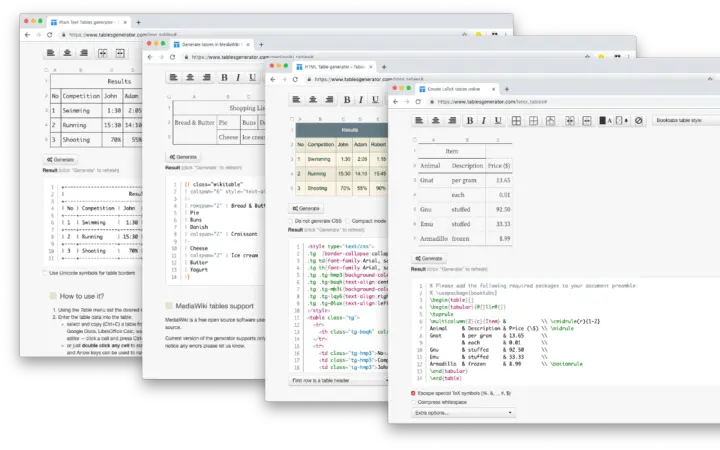Toggle italic in the LaTeX tables window
This screenshot has height=450, width=720.
pyautogui.click(x=484, y=120)
